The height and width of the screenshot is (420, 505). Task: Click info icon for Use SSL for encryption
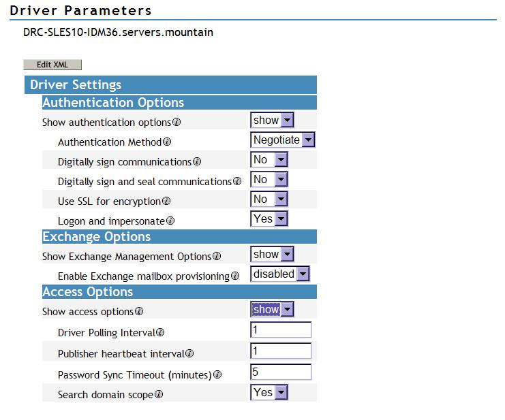coord(166,201)
